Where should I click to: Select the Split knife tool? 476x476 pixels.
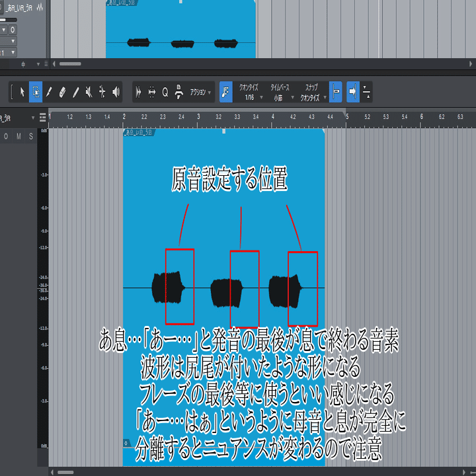click(x=49, y=92)
